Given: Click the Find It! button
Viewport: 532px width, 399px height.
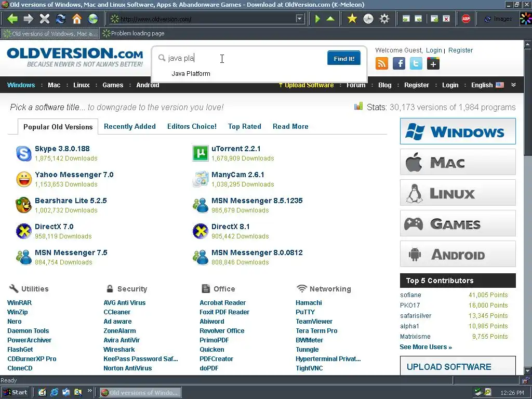Looking at the screenshot, I should pos(344,58).
